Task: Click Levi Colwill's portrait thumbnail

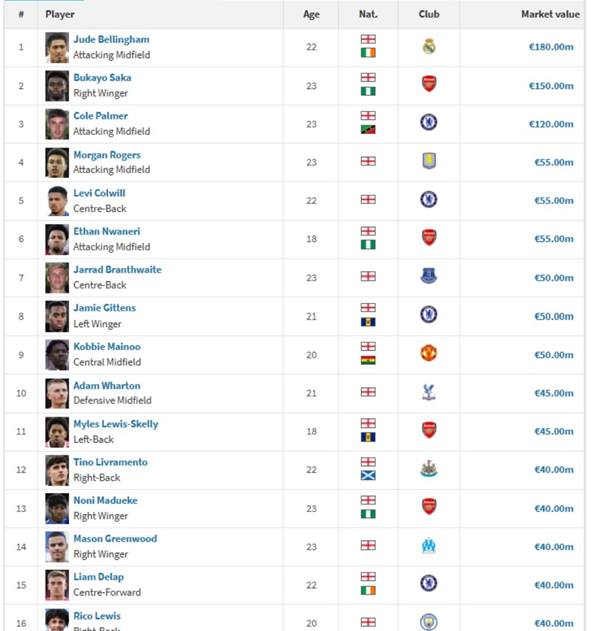Action: (57, 201)
